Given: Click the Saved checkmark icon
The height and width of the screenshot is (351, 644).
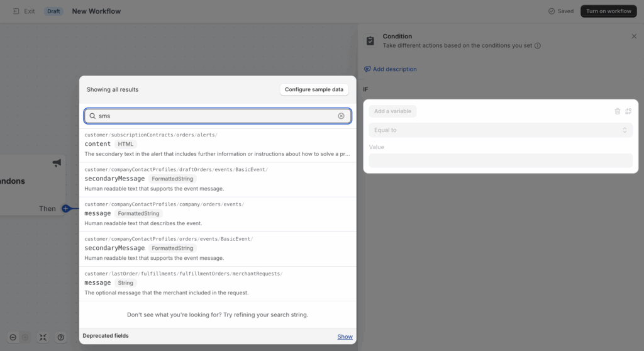Looking at the screenshot, I should point(552,11).
